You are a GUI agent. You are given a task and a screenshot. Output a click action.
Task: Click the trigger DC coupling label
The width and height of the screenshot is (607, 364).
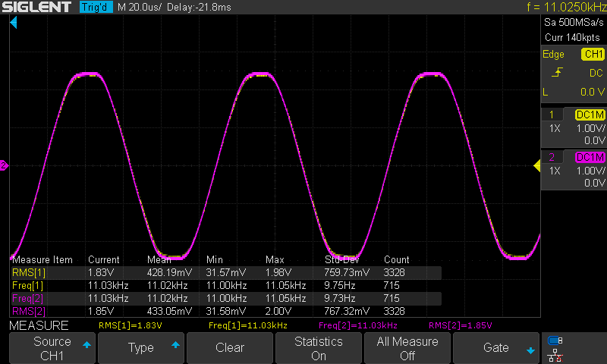596,73
